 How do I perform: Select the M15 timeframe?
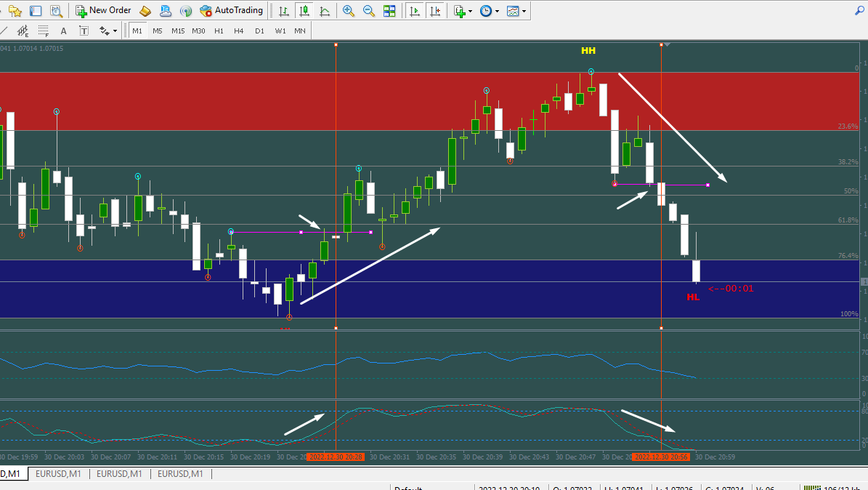178,31
